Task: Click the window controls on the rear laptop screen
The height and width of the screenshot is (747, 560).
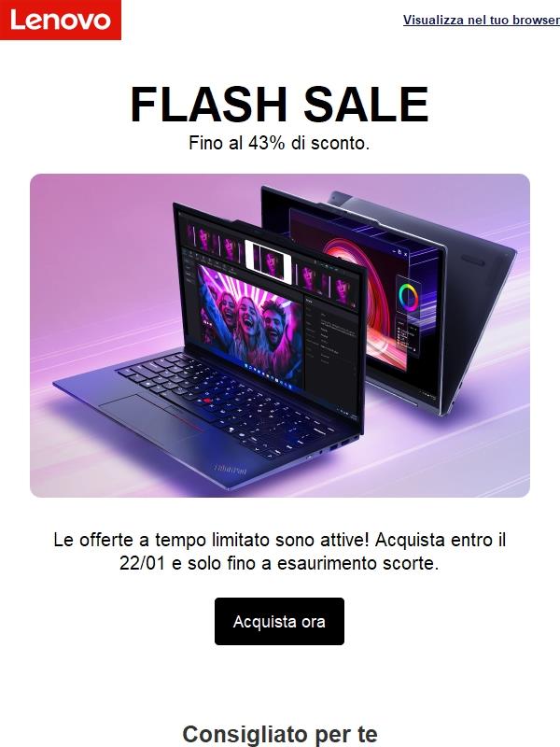Action: 399,252
